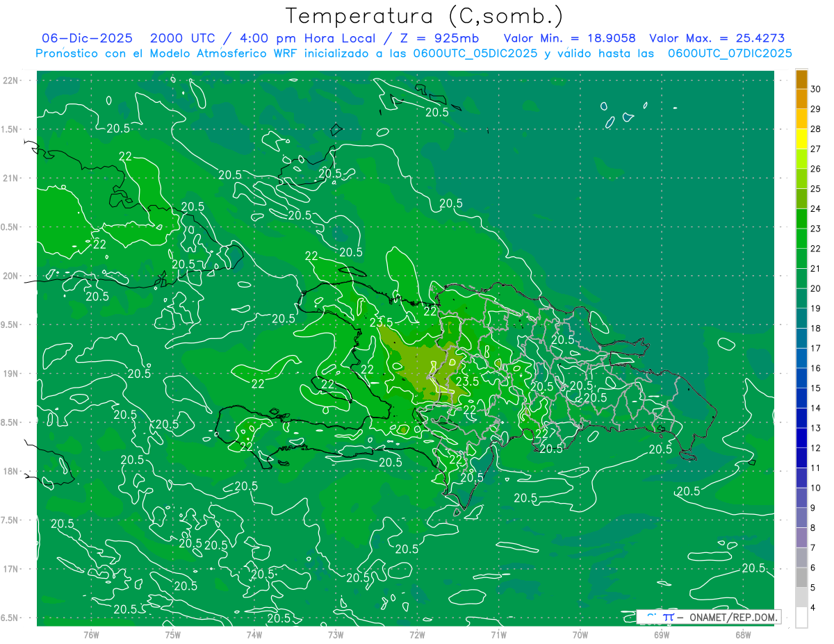Click legend value "9" on the color scale

814,508
